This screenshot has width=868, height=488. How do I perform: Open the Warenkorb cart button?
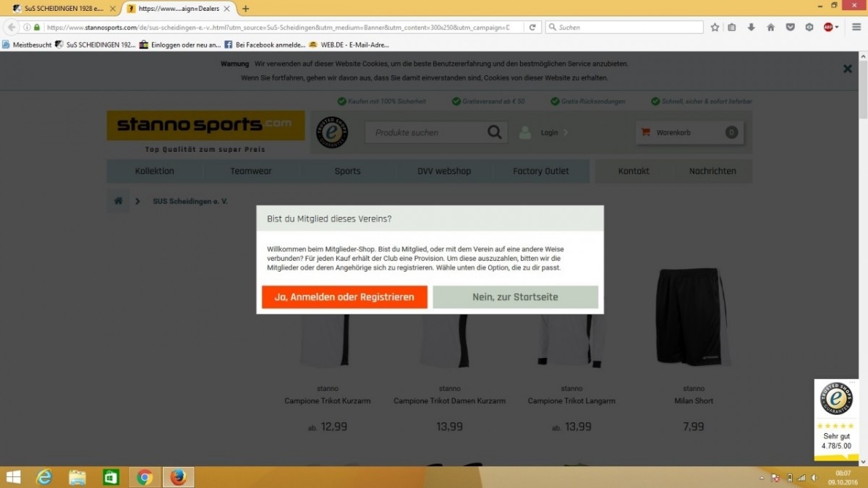689,132
